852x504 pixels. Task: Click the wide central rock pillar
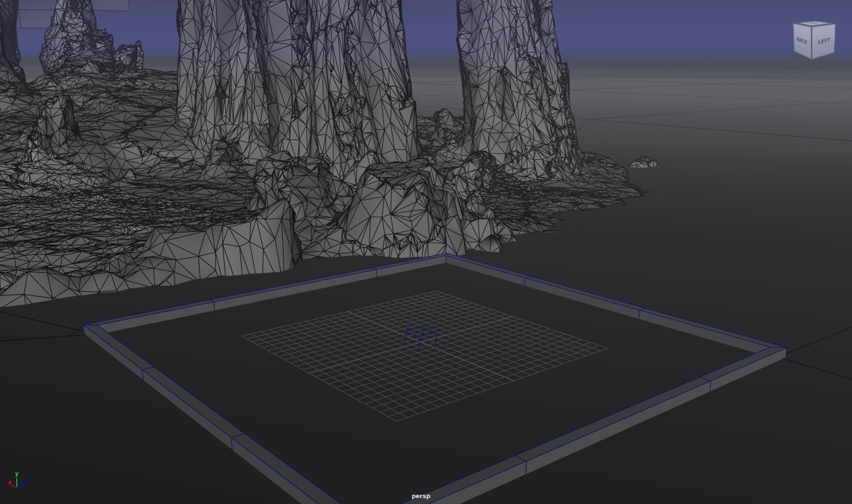point(297,73)
